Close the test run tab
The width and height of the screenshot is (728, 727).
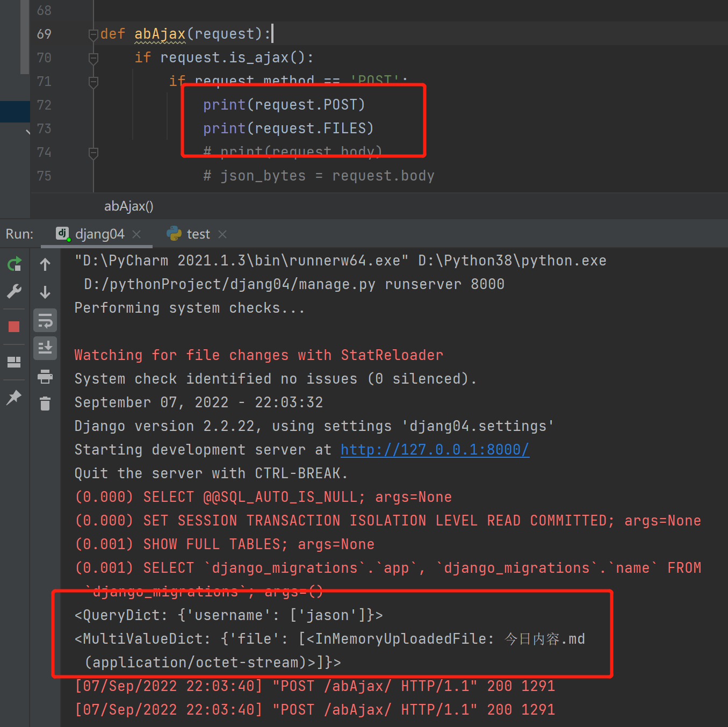point(222,234)
